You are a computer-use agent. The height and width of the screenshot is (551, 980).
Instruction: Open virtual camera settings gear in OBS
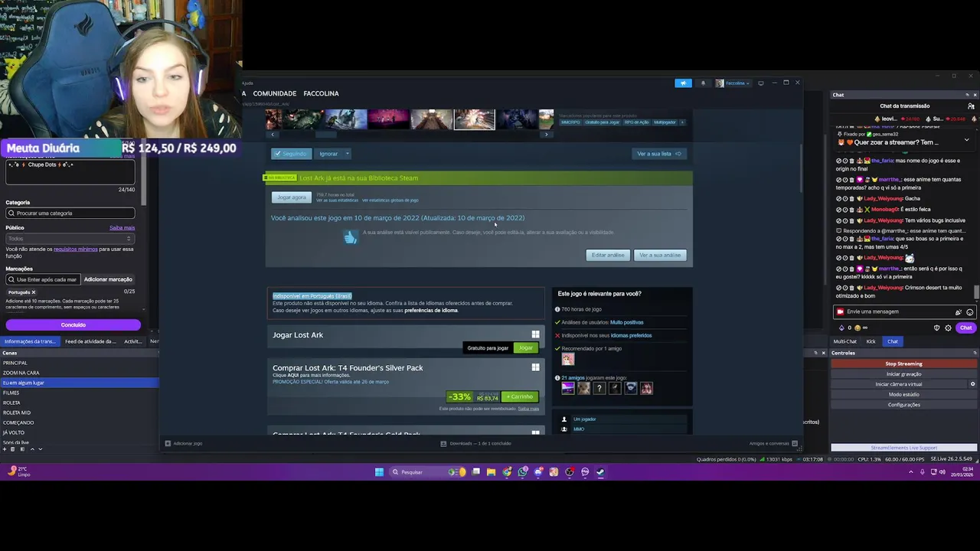pos(973,384)
